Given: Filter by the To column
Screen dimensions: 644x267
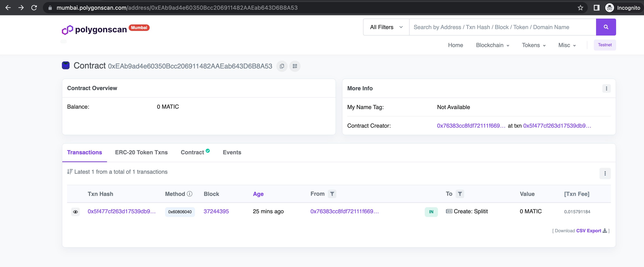Looking at the screenshot, I should click(460, 194).
